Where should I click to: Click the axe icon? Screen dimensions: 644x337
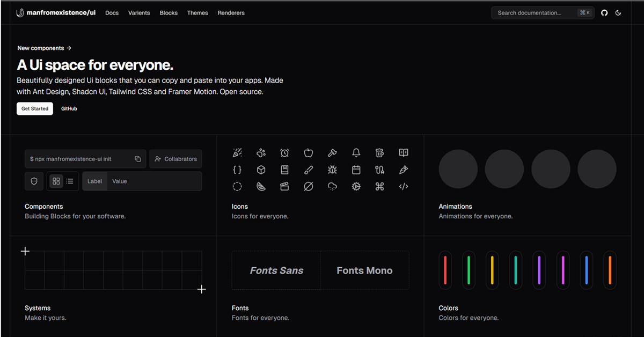(332, 153)
